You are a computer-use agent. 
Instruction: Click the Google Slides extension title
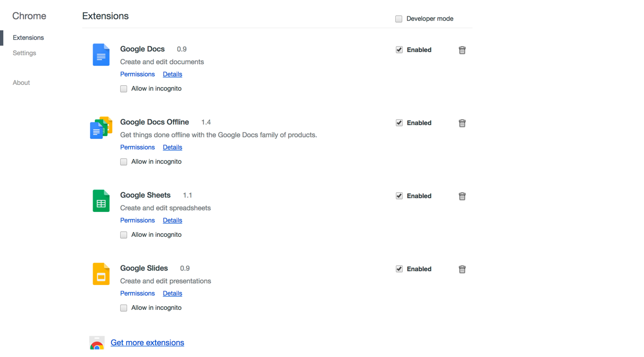pyautogui.click(x=144, y=268)
